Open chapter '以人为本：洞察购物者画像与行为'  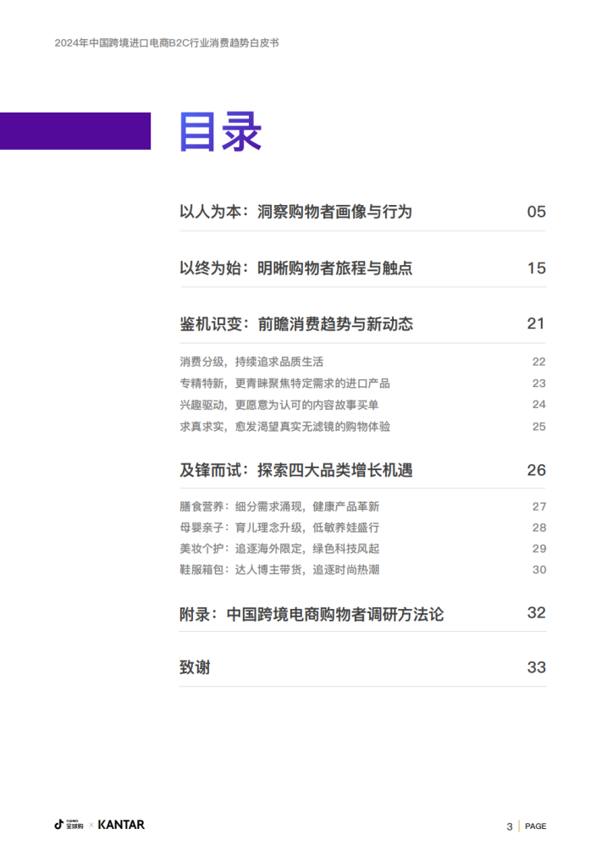295,212
